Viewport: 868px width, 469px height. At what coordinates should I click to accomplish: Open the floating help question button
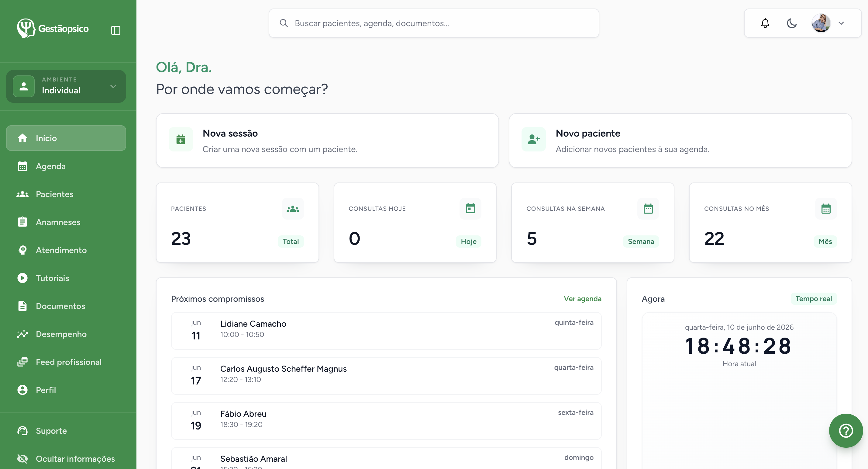846,431
